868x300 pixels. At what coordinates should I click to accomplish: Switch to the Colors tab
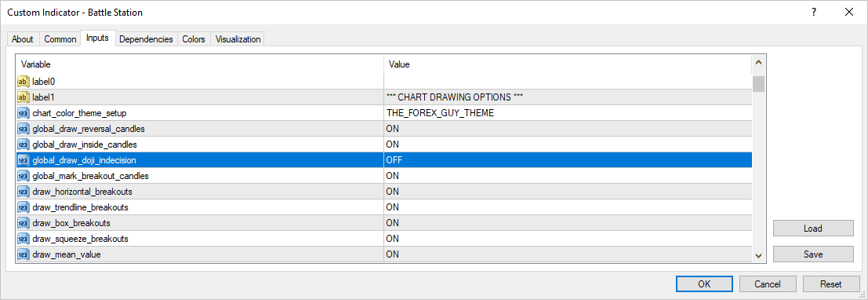[194, 39]
